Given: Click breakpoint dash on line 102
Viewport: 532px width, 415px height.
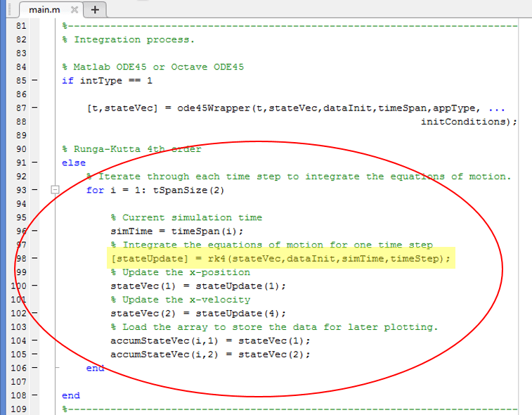Looking at the screenshot, I should coord(34,314).
